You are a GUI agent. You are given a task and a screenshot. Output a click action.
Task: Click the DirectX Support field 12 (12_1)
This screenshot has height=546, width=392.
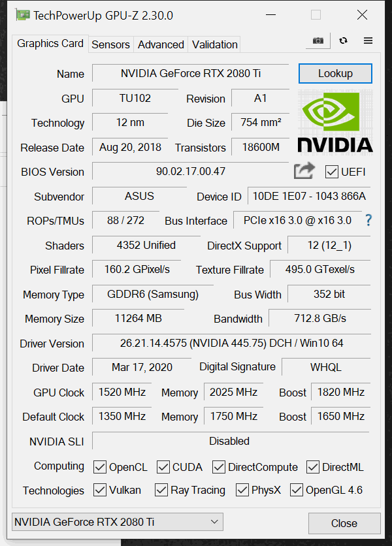tap(329, 245)
